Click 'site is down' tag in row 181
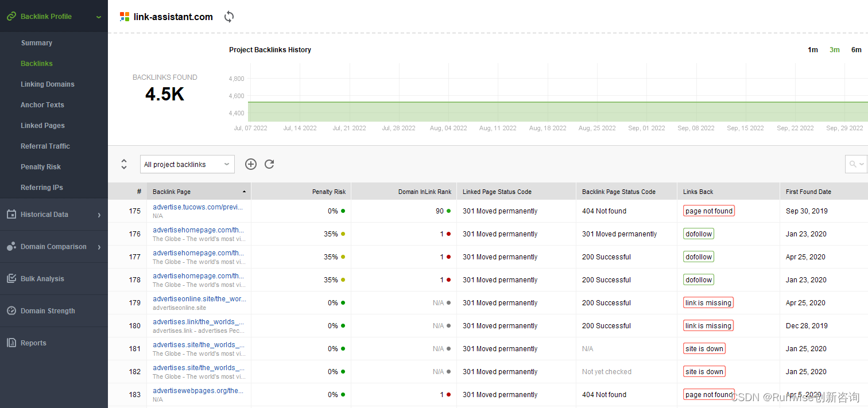The width and height of the screenshot is (868, 408). coord(704,349)
